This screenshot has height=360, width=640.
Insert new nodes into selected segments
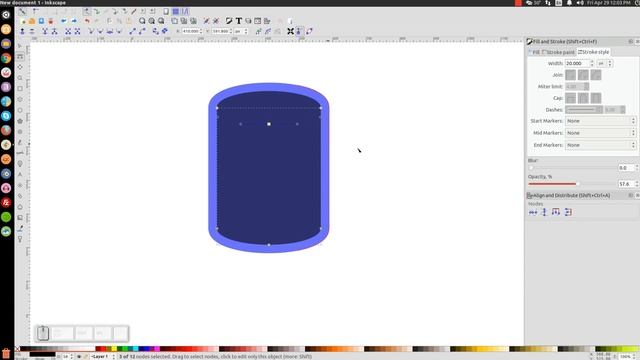point(22,31)
